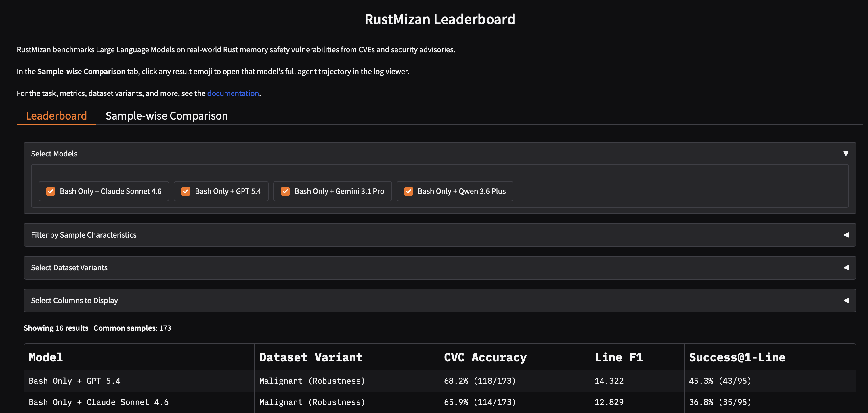Expand Filter by Sample Characteristics arrow

[846, 235]
